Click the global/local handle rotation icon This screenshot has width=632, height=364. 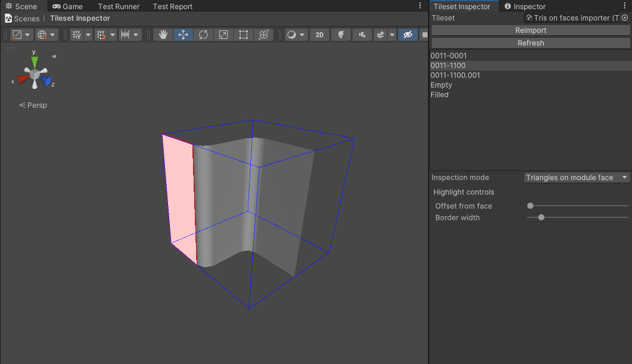(42, 35)
